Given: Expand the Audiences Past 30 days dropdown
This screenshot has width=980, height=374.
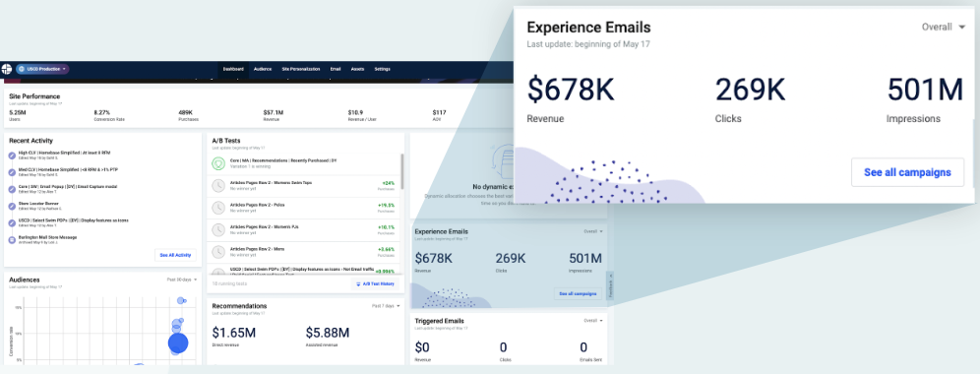Looking at the screenshot, I should click(x=182, y=280).
